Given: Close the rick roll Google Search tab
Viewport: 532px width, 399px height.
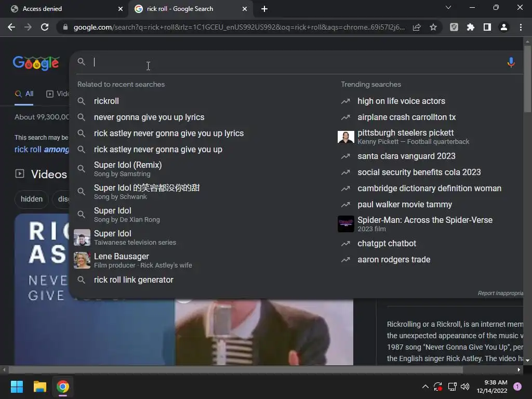Looking at the screenshot, I should coord(245,9).
